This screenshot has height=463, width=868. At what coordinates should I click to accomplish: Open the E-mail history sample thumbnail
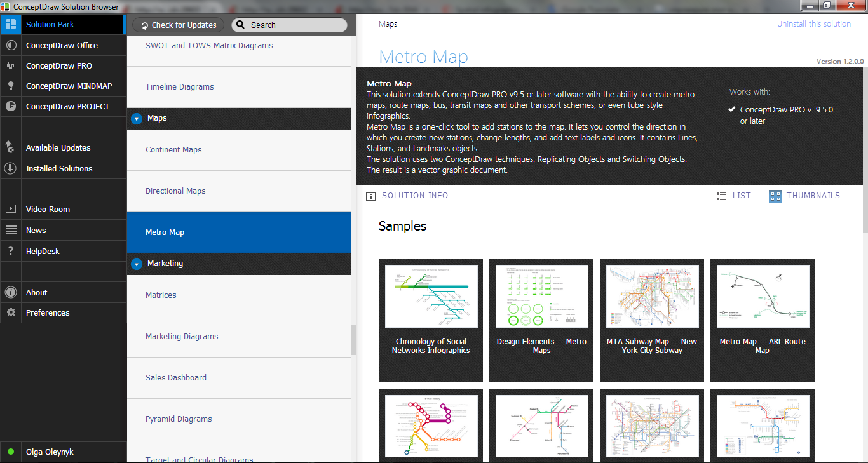click(431, 426)
